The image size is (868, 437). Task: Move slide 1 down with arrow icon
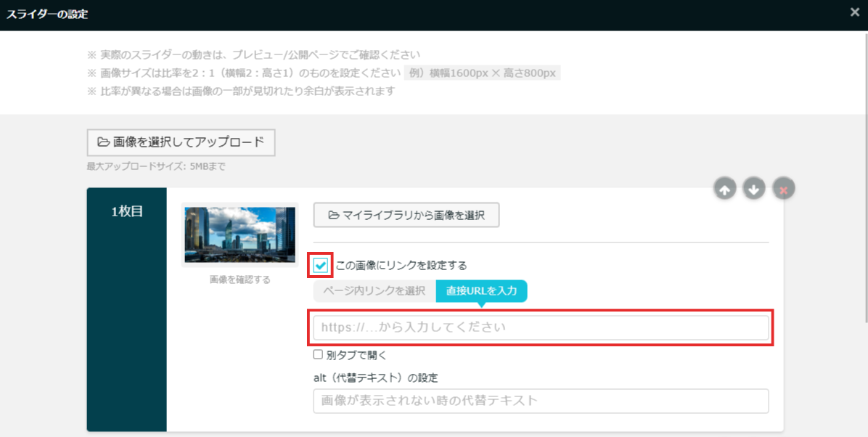(x=754, y=188)
